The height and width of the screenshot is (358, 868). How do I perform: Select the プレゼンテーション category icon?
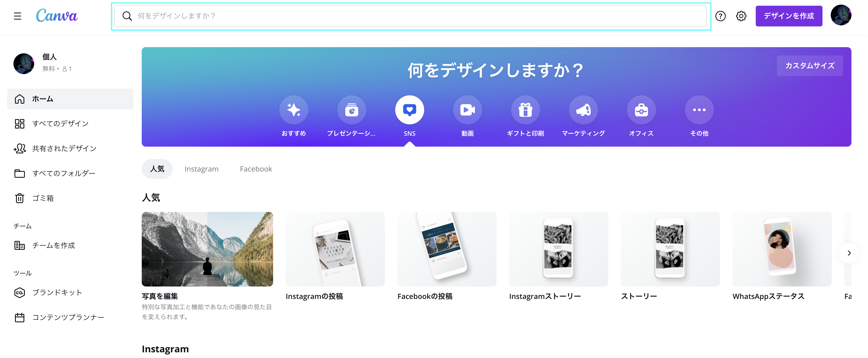pos(351,110)
